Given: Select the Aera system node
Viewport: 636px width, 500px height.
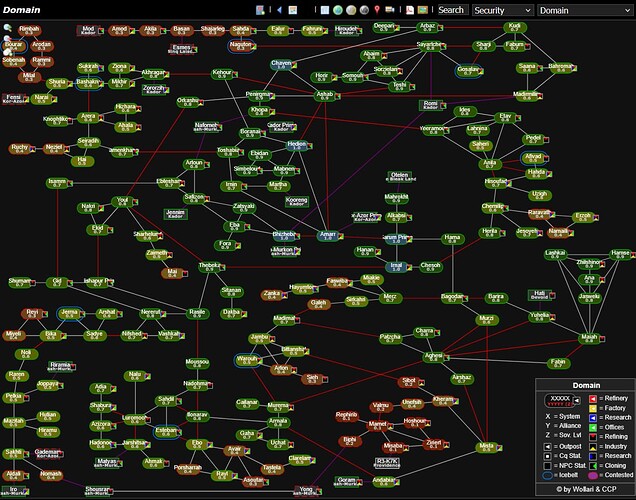Looking at the screenshot, I should pyautogui.click(x=88, y=118).
